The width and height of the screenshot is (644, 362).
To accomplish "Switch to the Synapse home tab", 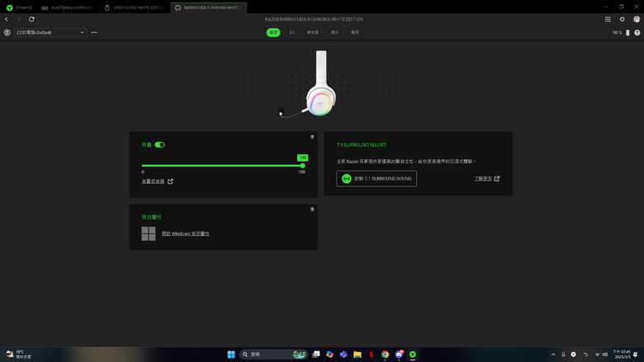I will (19, 7).
